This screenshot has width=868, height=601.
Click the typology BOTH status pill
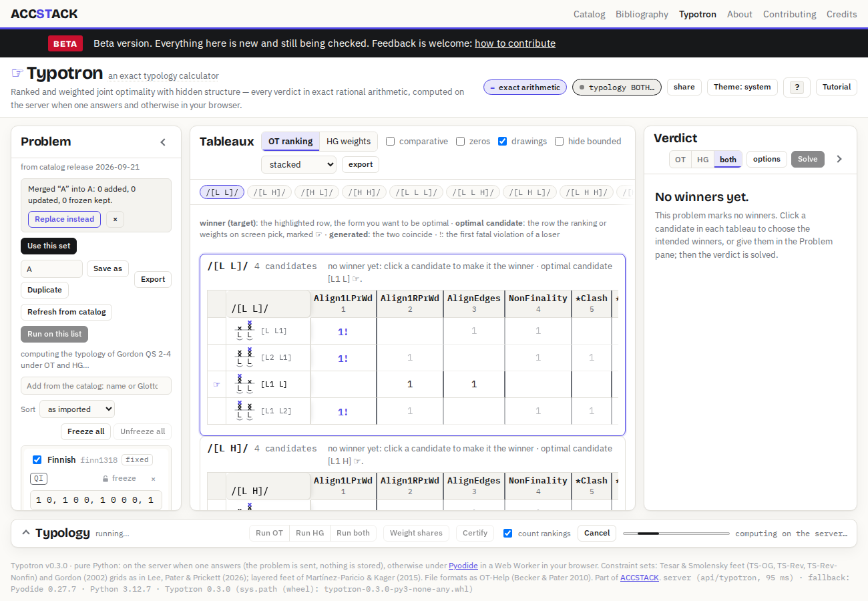617,87
